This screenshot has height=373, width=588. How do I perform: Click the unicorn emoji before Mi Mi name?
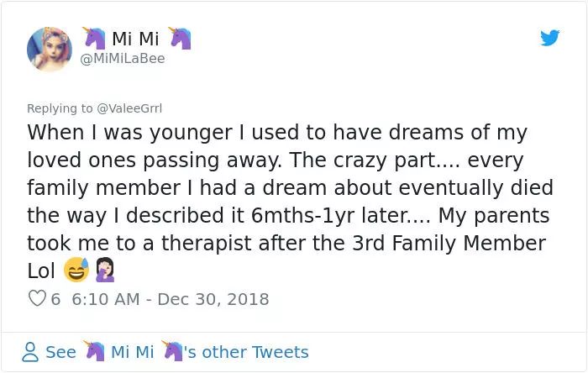(94, 39)
